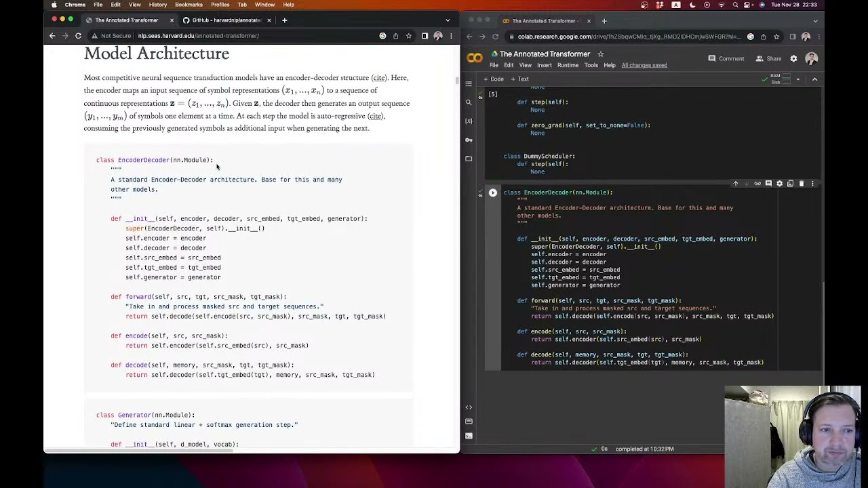Mirror cell in tab icon
This screenshot has height=488, width=868.
[790, 184]
